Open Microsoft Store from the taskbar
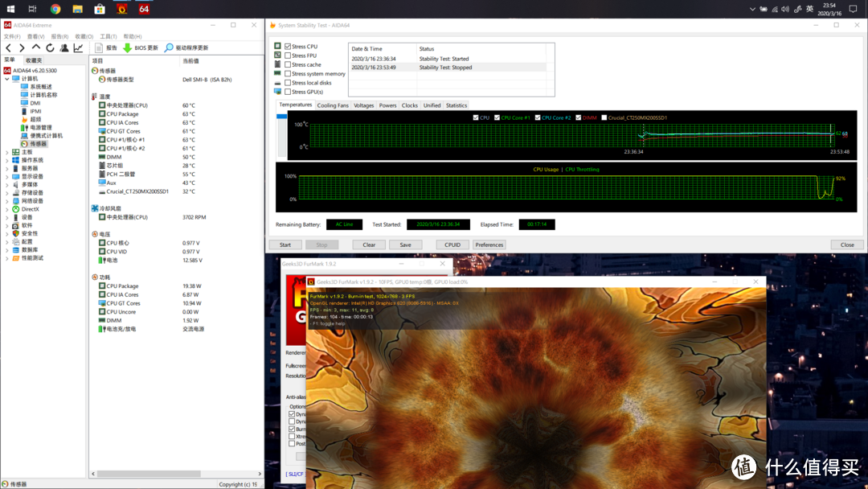Screen dimensions: 868x489 pyautogui.click(x=100, y=9)
